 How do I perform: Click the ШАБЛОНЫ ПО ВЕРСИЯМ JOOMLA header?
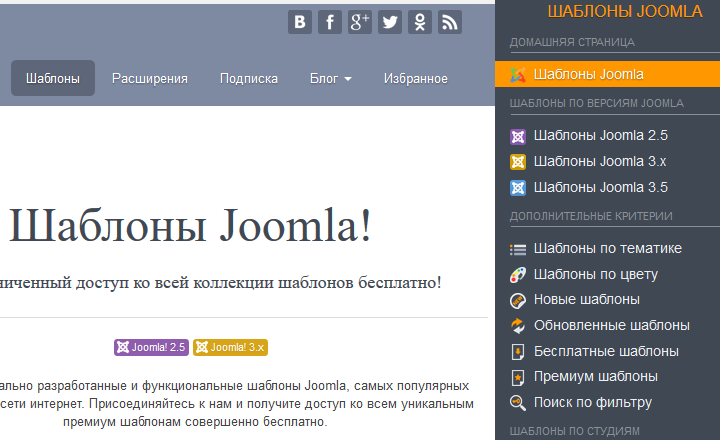tap(596, 103)
